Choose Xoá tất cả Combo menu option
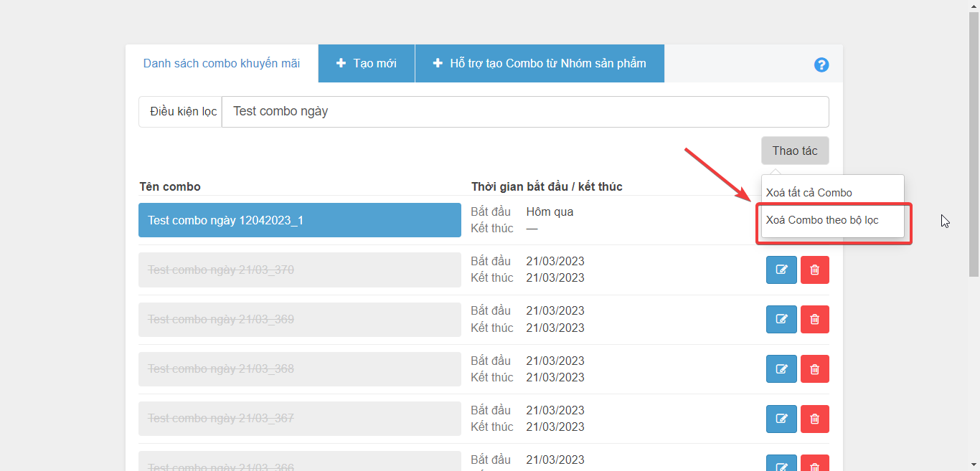Screen dimensions: 980x471 809,193
